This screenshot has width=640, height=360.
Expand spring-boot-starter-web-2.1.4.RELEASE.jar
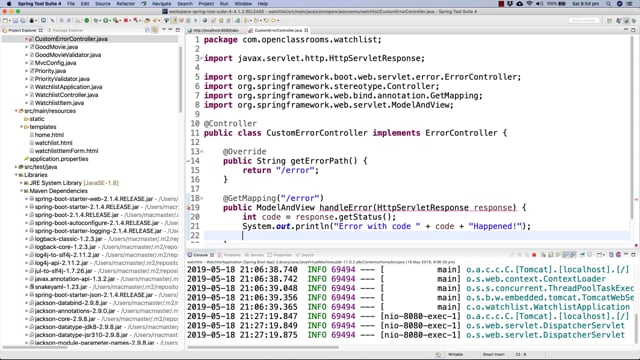(x=27, y=199)
